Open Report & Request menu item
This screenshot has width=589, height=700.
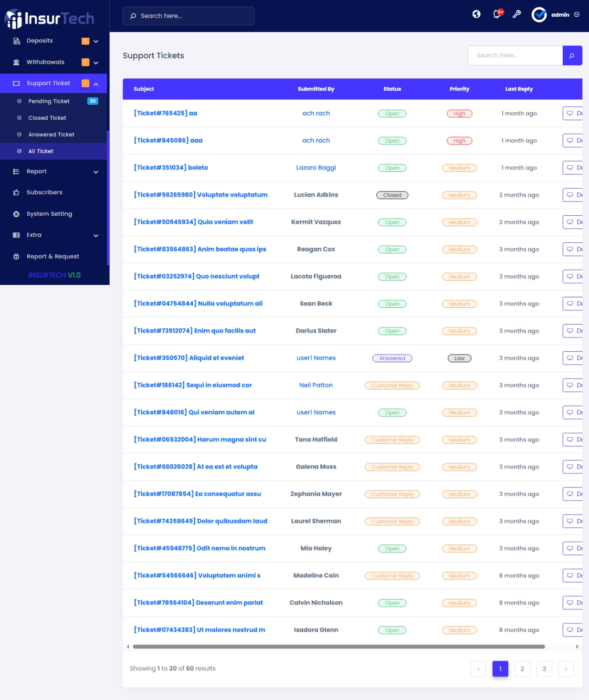click(53, 257)
